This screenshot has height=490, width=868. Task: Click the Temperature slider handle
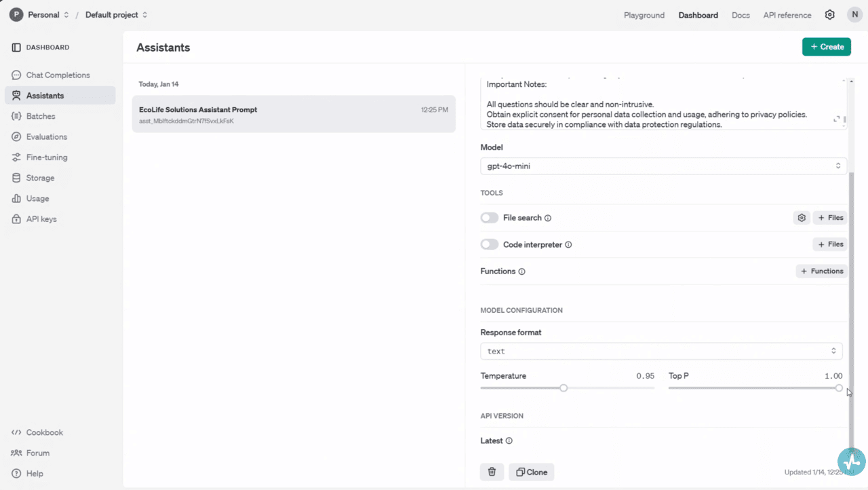564,388
